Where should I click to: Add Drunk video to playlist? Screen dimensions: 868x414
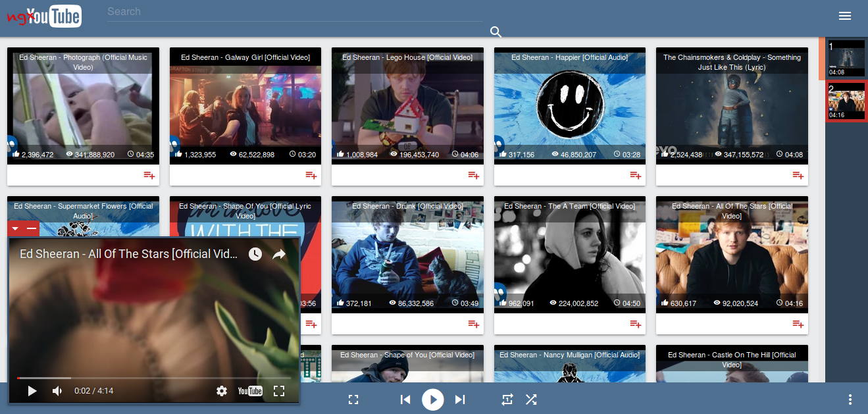pos(474,324)
